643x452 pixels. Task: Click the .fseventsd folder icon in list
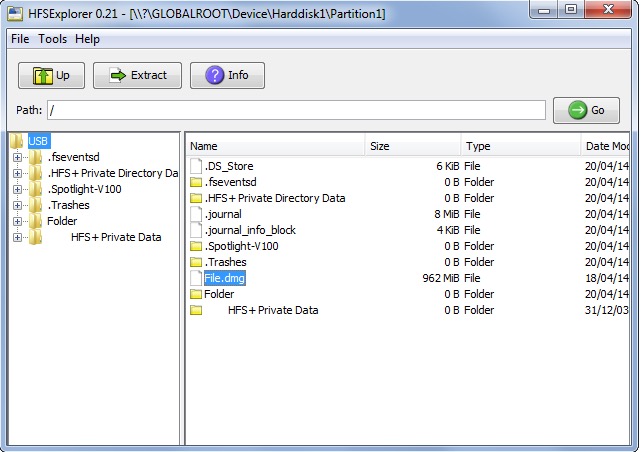[196, 182]
